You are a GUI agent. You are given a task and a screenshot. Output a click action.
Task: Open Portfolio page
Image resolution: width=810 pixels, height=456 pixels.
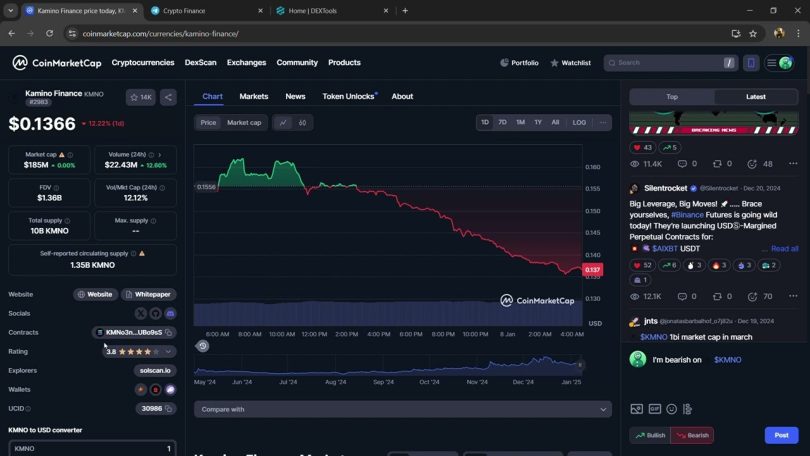tap(519, 63)
